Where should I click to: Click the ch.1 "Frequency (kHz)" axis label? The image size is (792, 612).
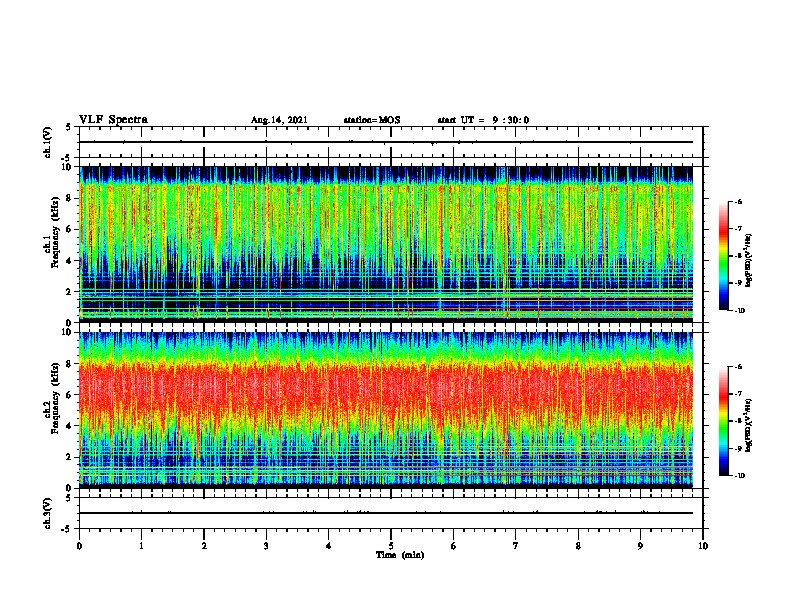[55, 232]
